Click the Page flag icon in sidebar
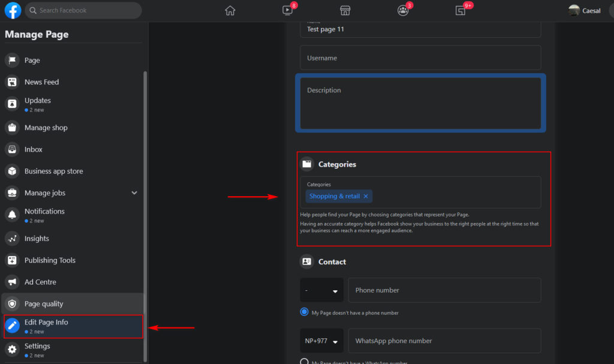This screenshot has width=614, height=364. tap(12, 60)
